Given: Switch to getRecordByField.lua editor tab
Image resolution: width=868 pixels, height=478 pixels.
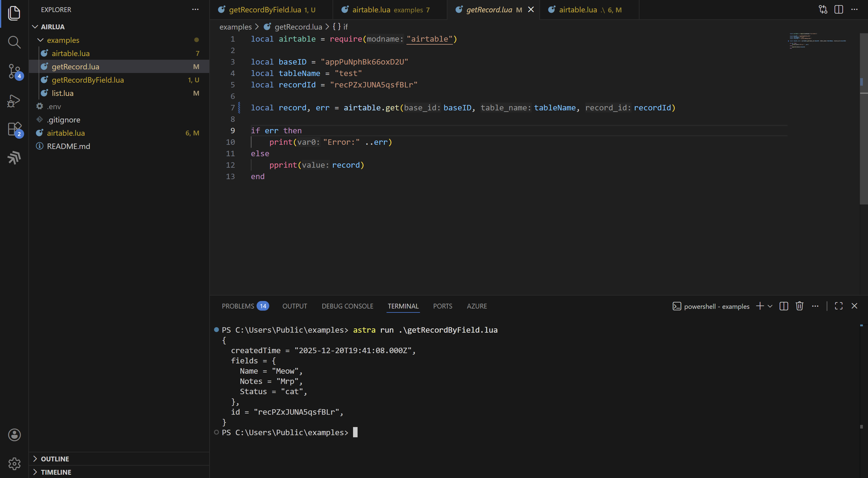Looking at the screenshot, I should [x=265, y=10].
